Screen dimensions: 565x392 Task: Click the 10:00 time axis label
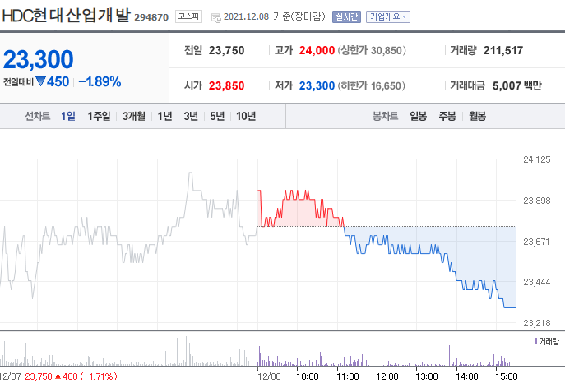(x=308, y=376)
